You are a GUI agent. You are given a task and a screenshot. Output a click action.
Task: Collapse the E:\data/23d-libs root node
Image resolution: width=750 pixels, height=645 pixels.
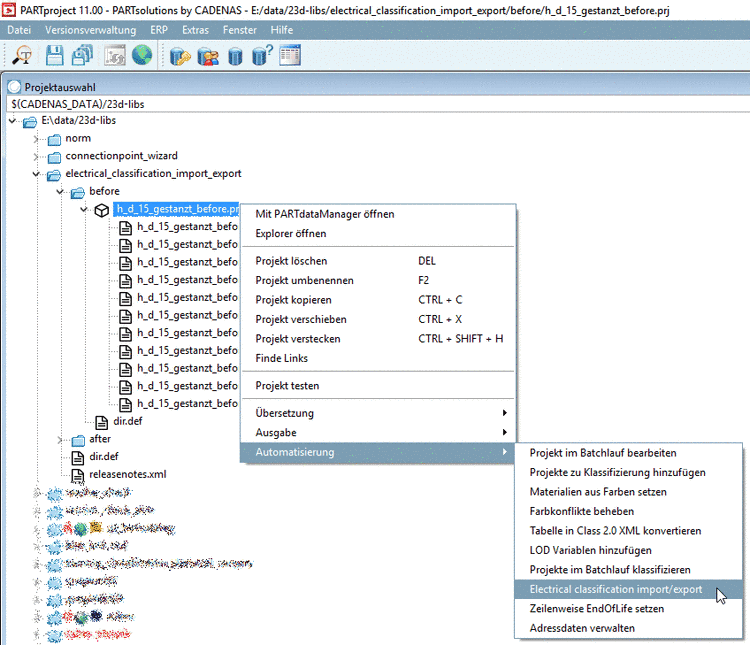pyautogui.click(x=12, y=121)
